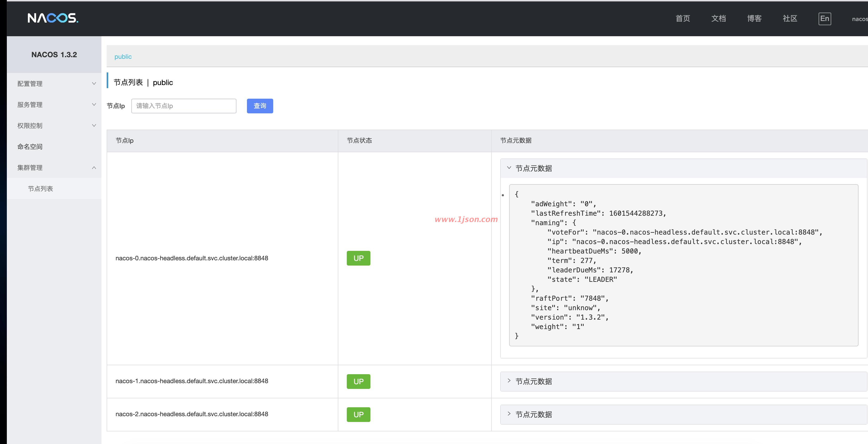868x444 pixels.
Task: Click the UP status icon for nacos-0
Action: 358,258
